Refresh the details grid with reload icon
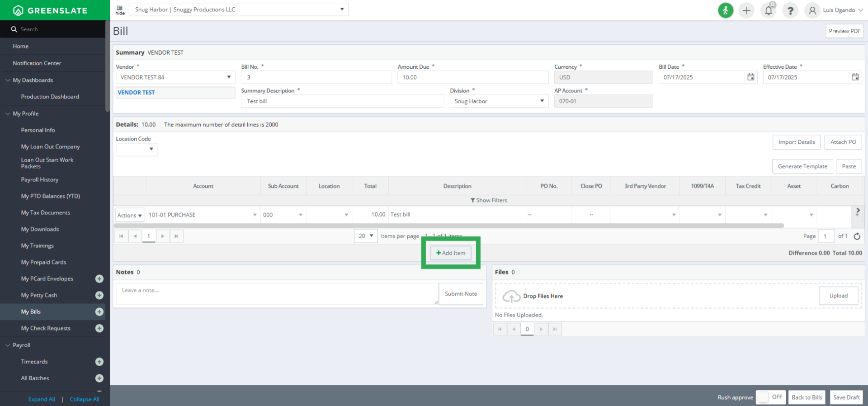This screenshot has height=406, width=868. click(857, 236)
